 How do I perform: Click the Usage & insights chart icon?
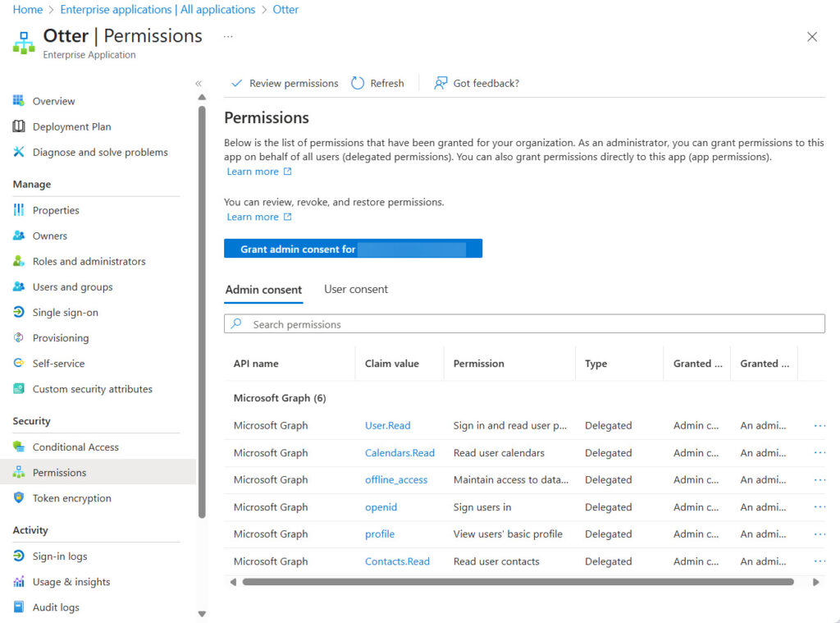19,582
